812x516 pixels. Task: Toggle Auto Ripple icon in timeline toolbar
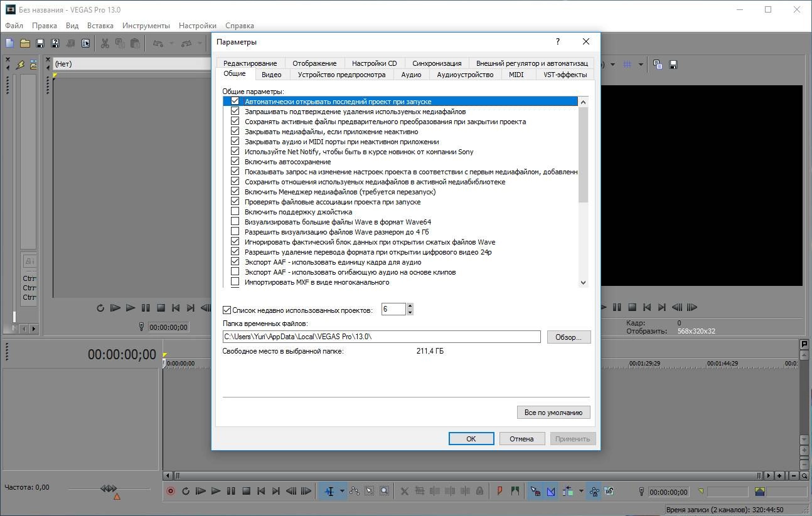click(x=568, y=492)
